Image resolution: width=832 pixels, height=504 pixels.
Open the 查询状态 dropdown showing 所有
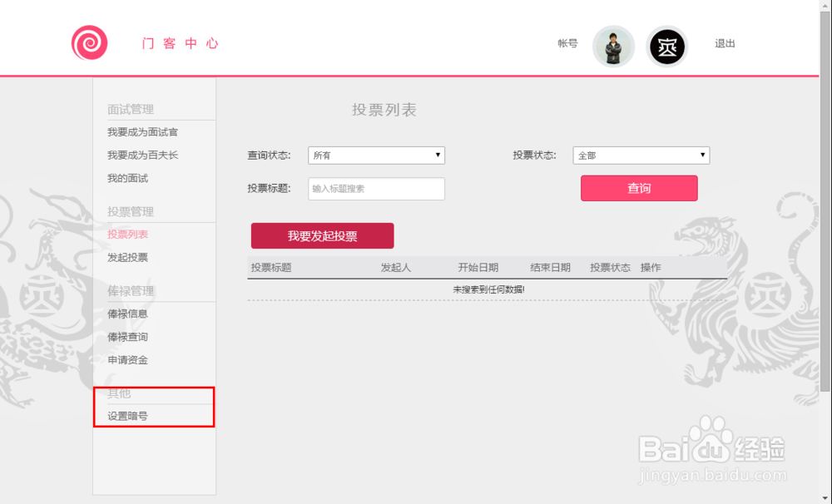376,156
